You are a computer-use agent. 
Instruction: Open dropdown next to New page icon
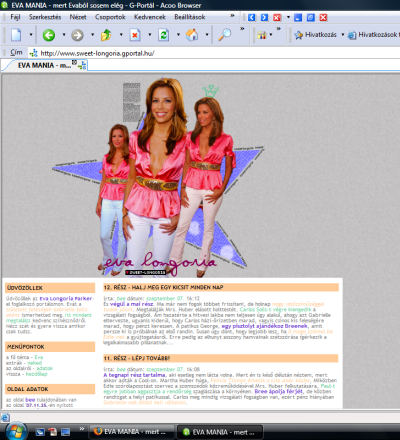(x=31, y=35)
